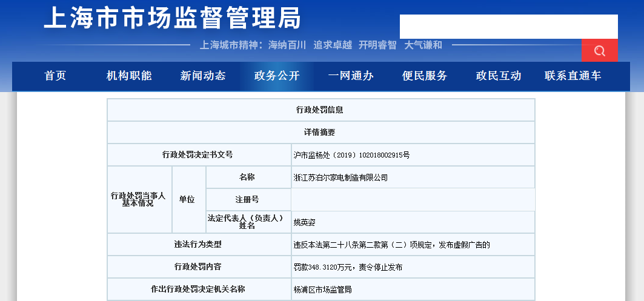Image resolution: width=644 pixels, height=301 pixels.
Task: Open the 便民服务 menu item
Action: click(x=425, y=76)
